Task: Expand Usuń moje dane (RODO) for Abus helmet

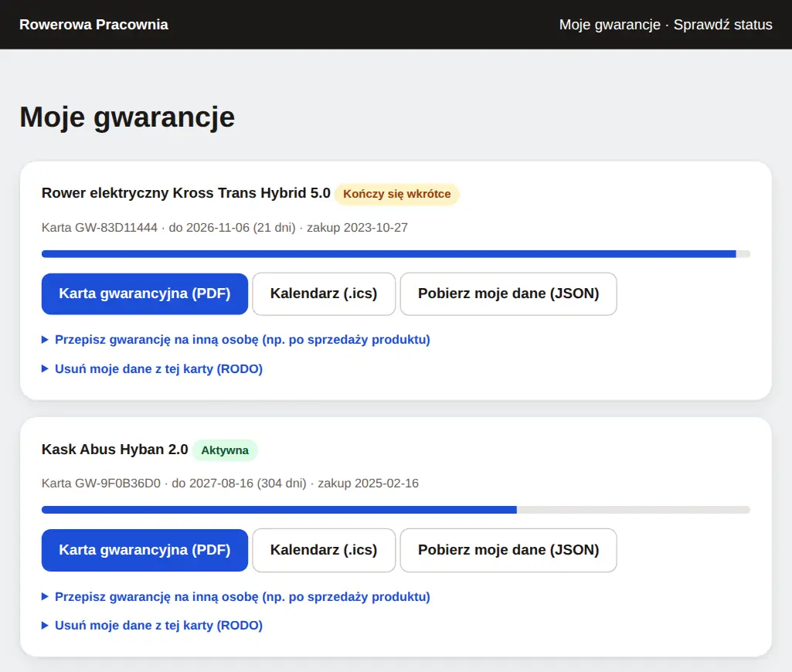Action: (152, 625)
